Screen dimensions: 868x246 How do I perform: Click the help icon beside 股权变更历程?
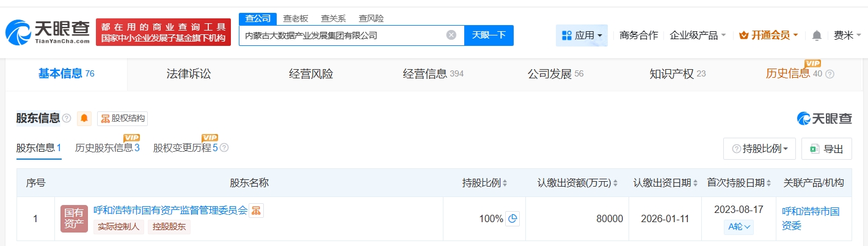224,147
